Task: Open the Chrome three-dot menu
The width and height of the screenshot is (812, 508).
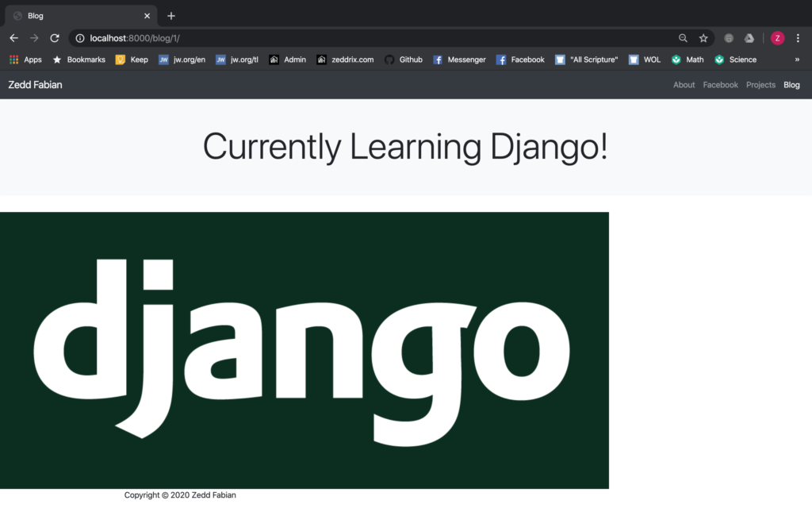Action: pyautogui.click(x=798, y=38)
